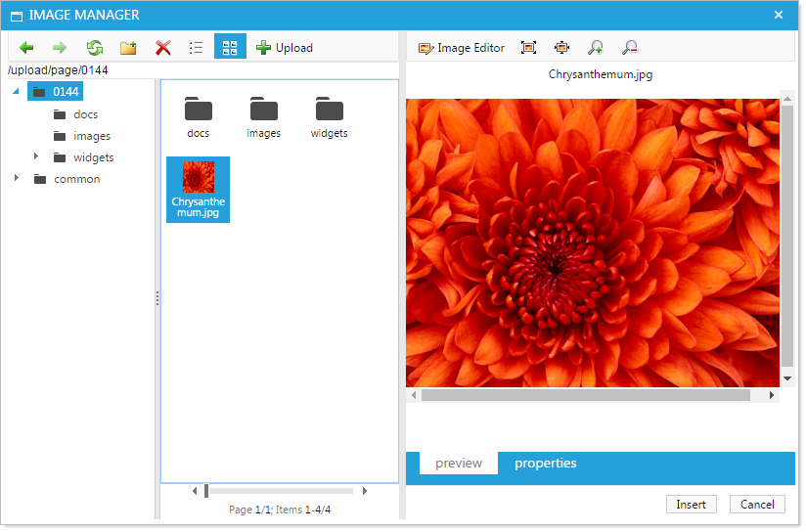The width and height of the screenshot is (806, 532).
Task: Zoom out of the preview image
Action: [x=629, y=48]
